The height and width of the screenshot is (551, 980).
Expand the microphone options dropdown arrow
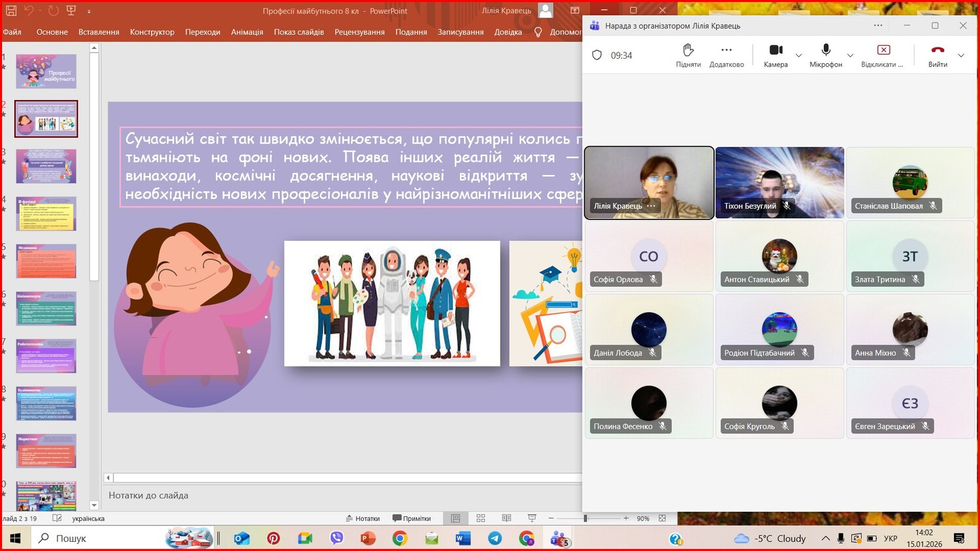coord(850,55)
